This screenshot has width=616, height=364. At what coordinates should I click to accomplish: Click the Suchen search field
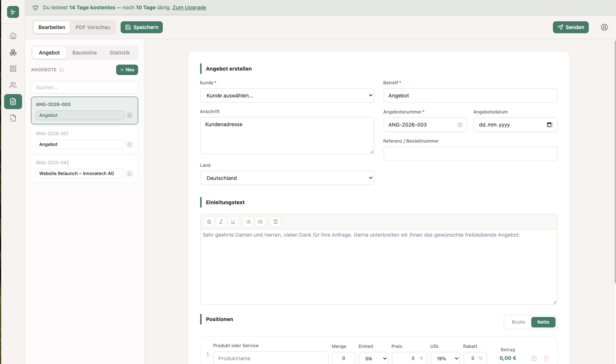[x=84, y=87]
